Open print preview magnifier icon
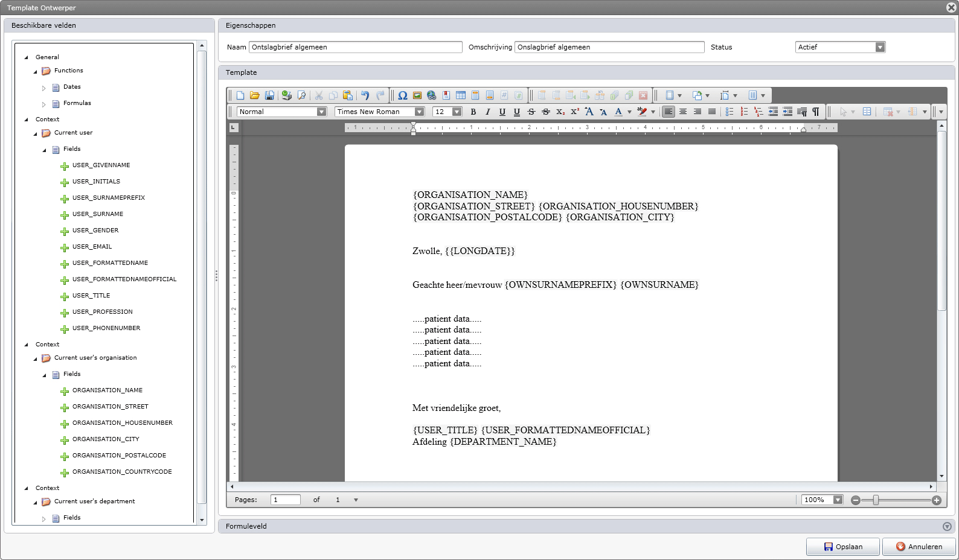Screen dimensions: 959x560 (301, 95)
